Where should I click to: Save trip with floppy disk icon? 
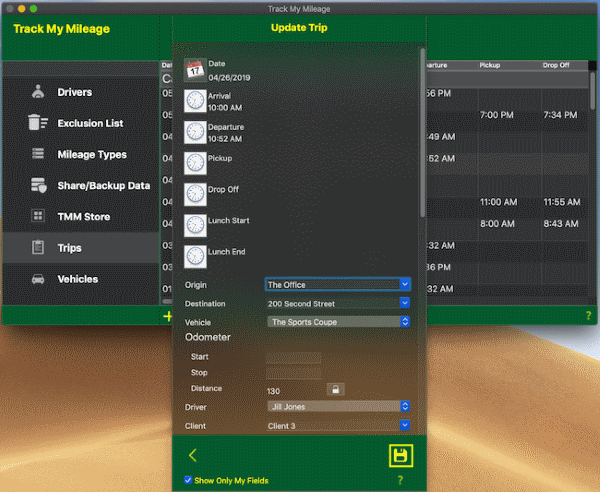[x=401, y=456]
